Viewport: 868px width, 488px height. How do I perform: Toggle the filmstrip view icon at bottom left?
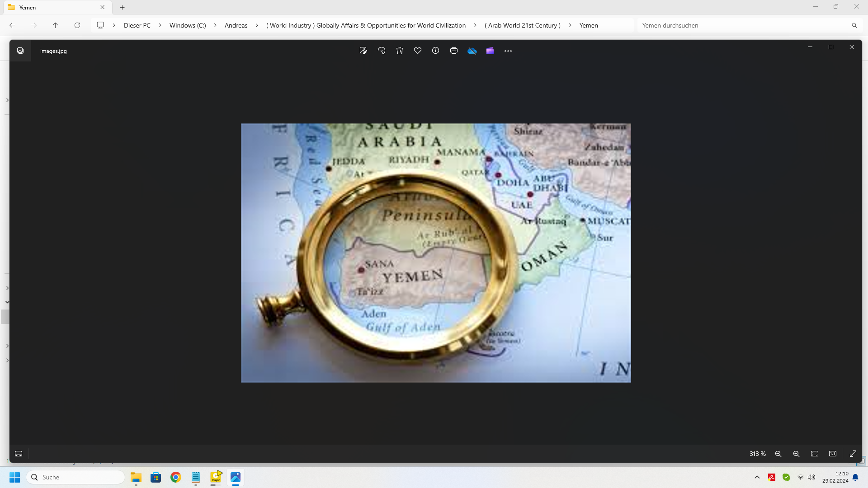click(19, 454)
